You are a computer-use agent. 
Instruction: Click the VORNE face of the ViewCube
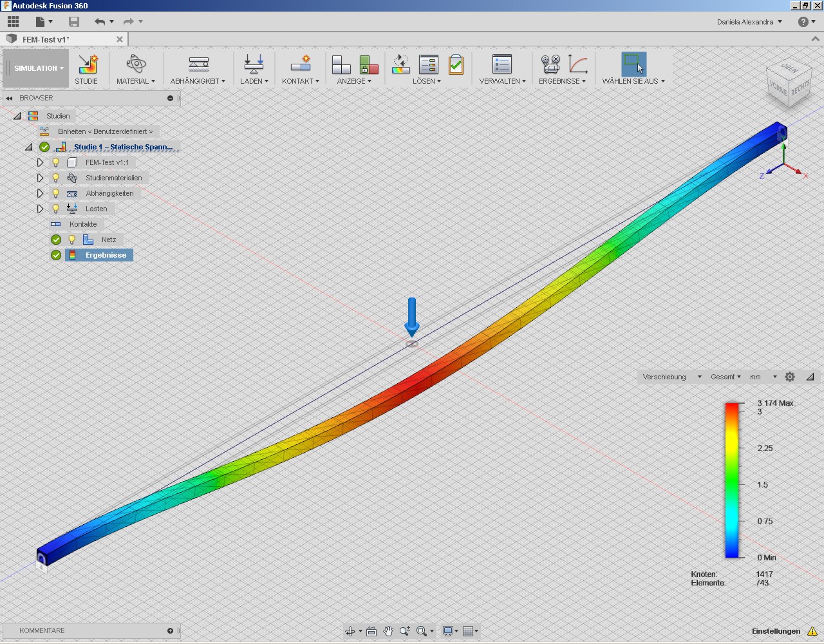pyautogui.click(x=778, y=90)
